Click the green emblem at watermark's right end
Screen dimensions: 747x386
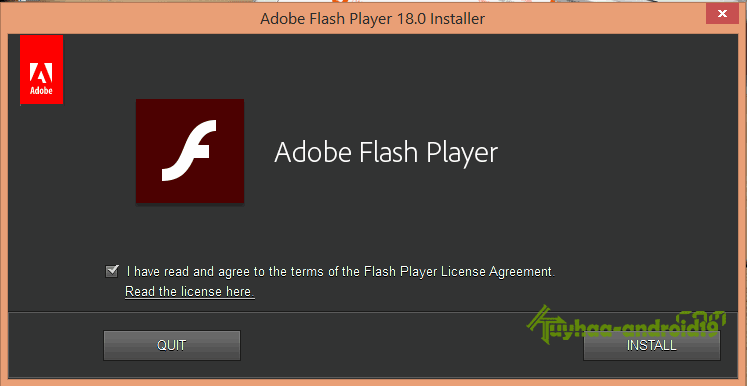[x=713, y=322]
